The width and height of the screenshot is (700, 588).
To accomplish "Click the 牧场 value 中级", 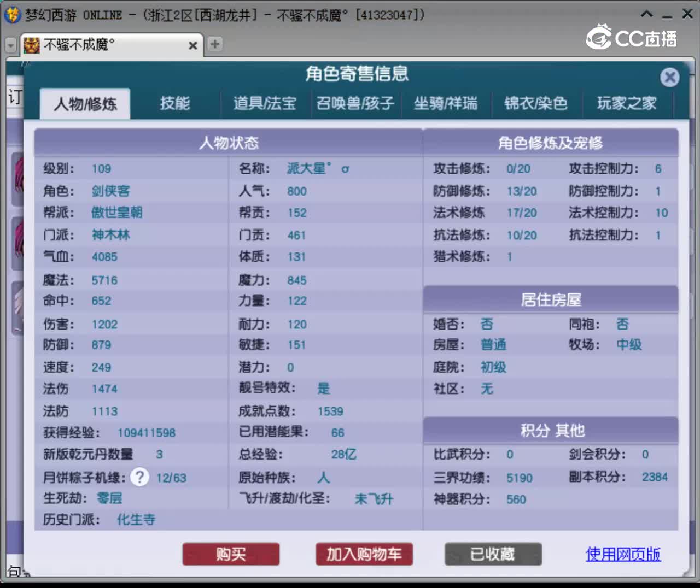I will pos(629,345).
